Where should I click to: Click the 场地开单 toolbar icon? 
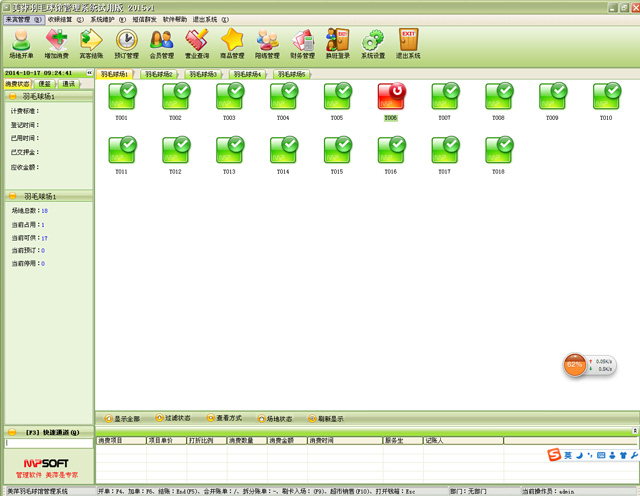click(x=19, y=43)
